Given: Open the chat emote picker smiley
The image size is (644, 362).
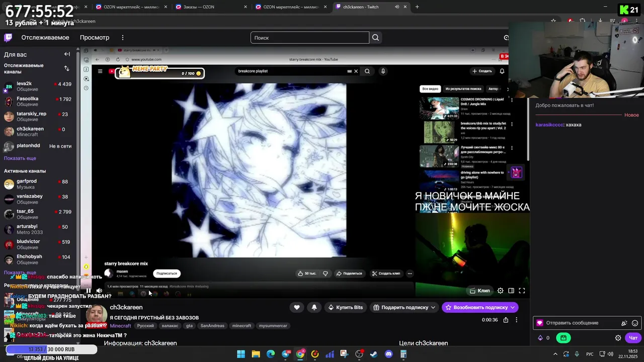Looking at the screenshot, I should point(635,323).
